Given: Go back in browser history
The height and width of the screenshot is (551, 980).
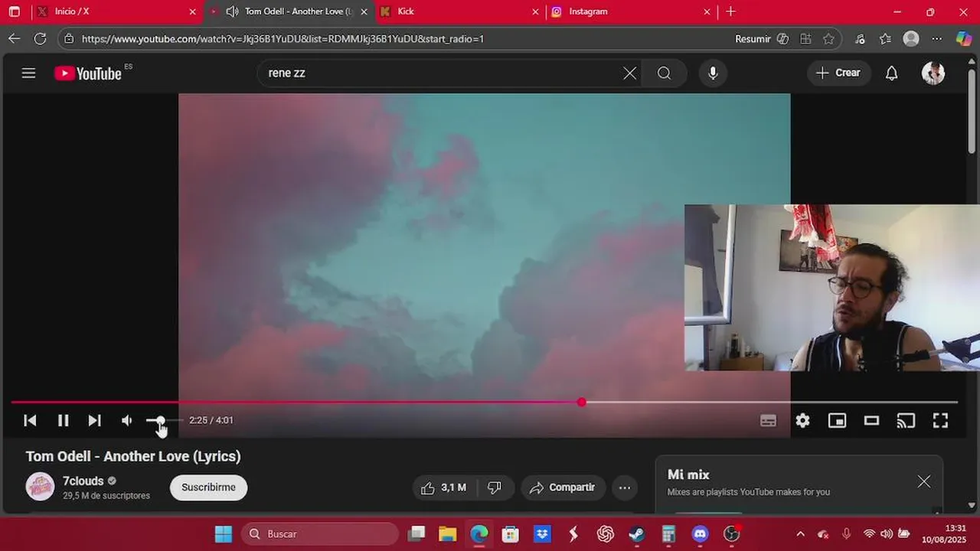Looking at the screenshot, I should coord(15,38).
